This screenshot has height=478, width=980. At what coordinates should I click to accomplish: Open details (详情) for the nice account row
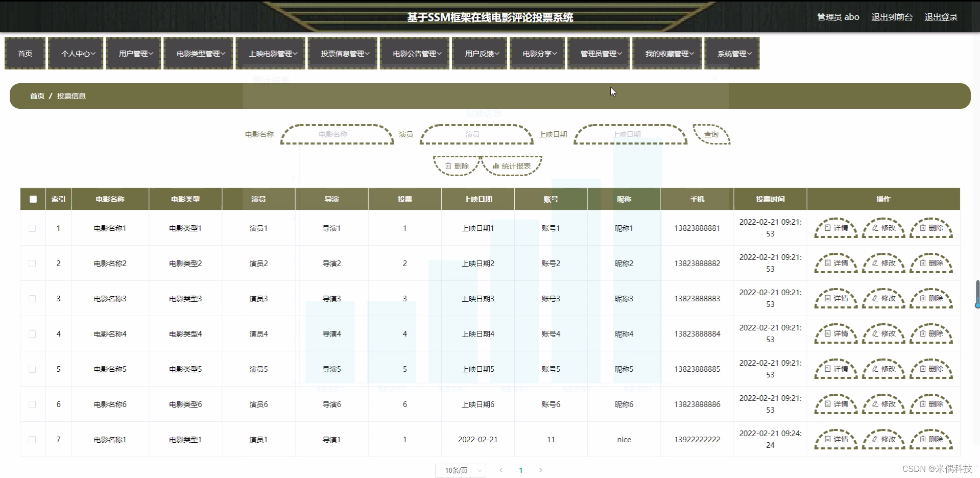pyautogui.click(x=835, y=439)
